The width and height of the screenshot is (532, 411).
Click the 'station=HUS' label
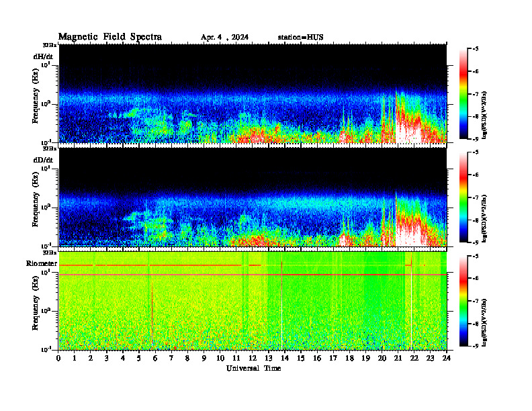[x=300, y=38]
